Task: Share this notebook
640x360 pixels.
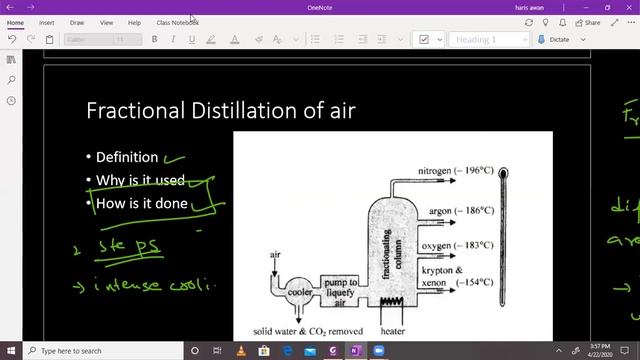Action: point(588,23)
